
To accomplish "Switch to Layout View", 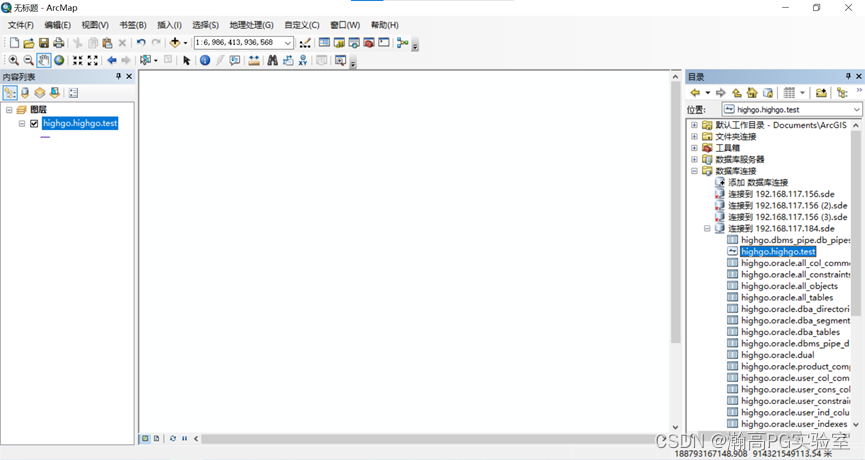I will (157, 438).
